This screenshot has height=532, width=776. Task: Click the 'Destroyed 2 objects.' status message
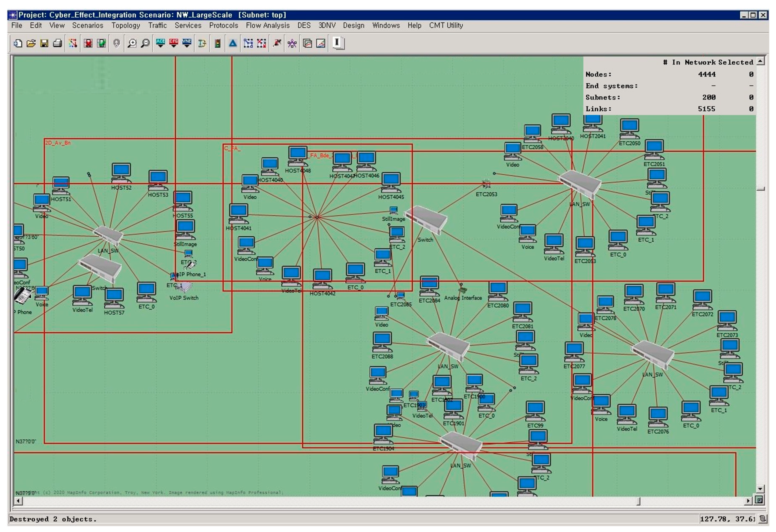[53, 519]
